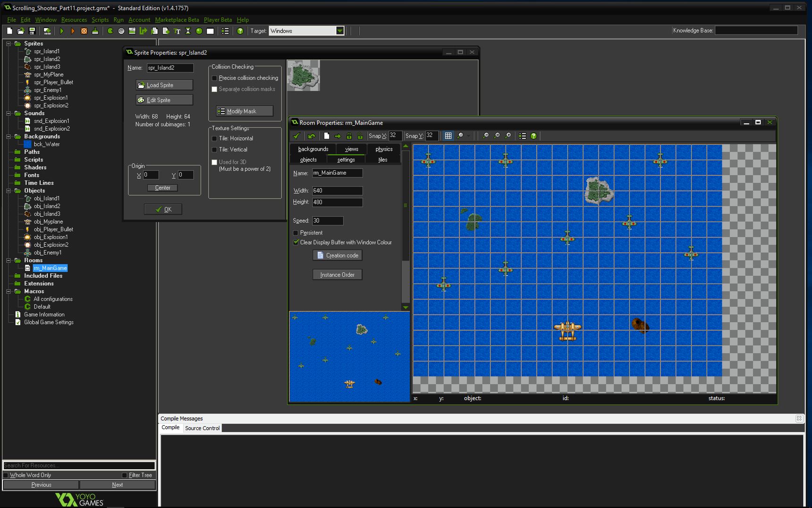Create a new project from main toolbar
The image size is (812, 508).
pos(9,31)
